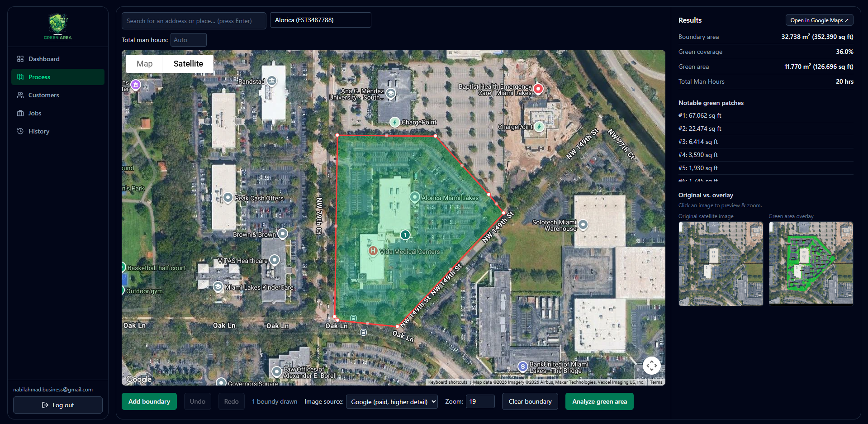Viewport: 868px width, 424px height.
Task: Open Keyboard shortcuts on the map
Action: (448, 382)
